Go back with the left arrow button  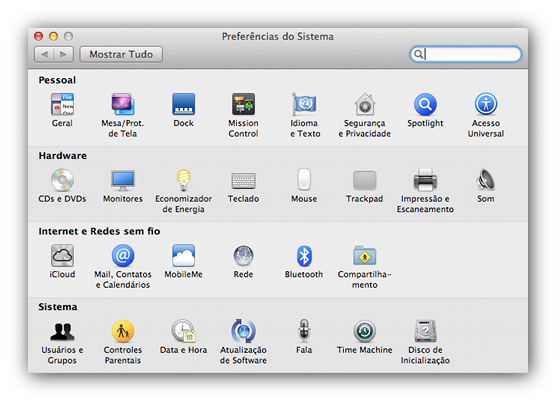(44, 54)
